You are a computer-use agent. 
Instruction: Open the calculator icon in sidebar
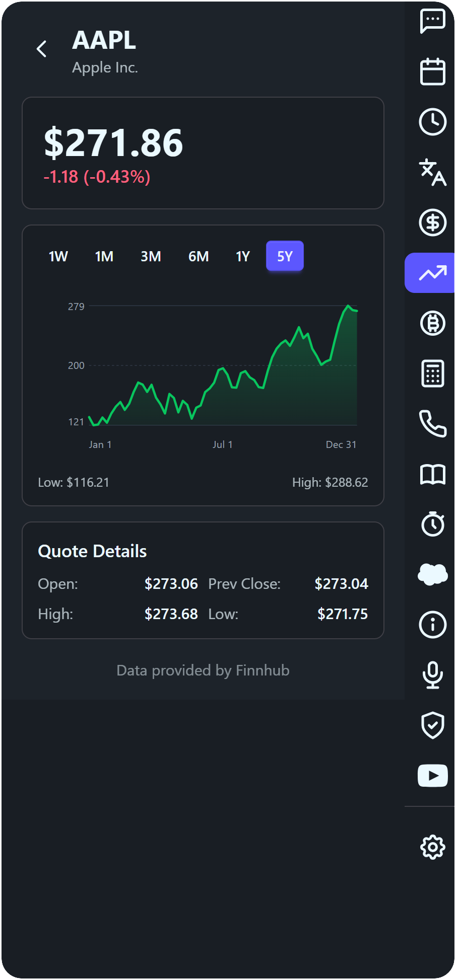pyautogui.click(x=432, y=373)
